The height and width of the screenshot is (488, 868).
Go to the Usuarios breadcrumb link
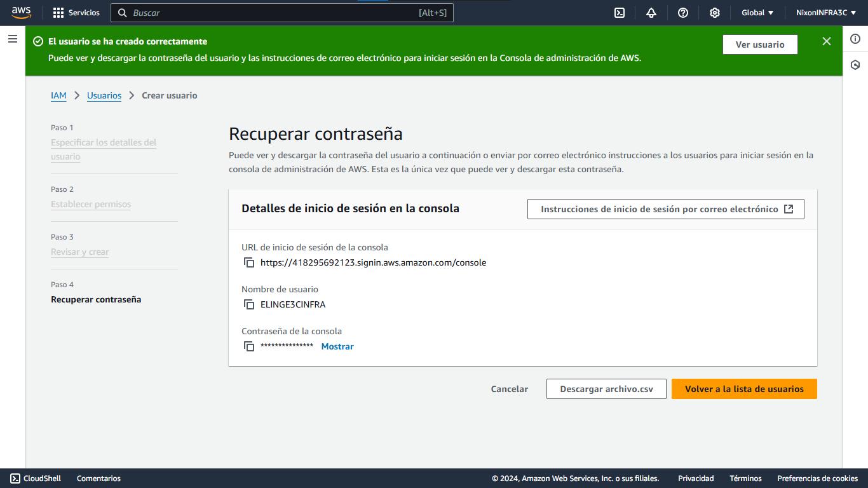(x=104, y=95)
